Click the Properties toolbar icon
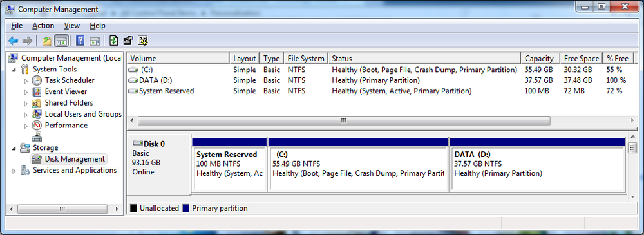The width and height of the screenshot is (644, 235). click(x=128, y=41)
